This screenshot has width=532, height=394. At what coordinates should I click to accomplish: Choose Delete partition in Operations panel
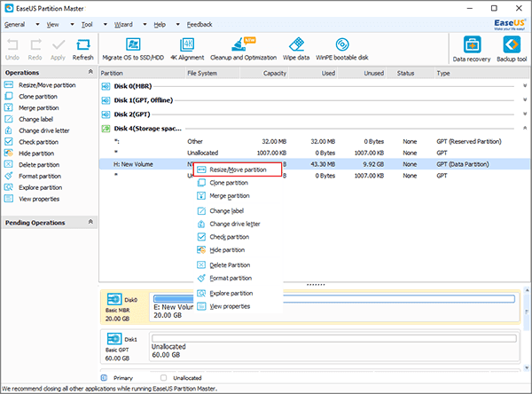(x=32, y=165)
